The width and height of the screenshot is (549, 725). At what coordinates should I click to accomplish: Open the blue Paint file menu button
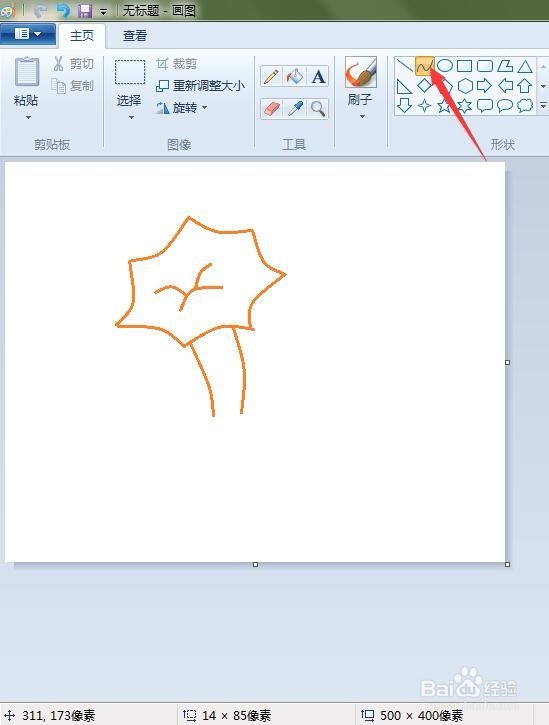click(28, 34)
